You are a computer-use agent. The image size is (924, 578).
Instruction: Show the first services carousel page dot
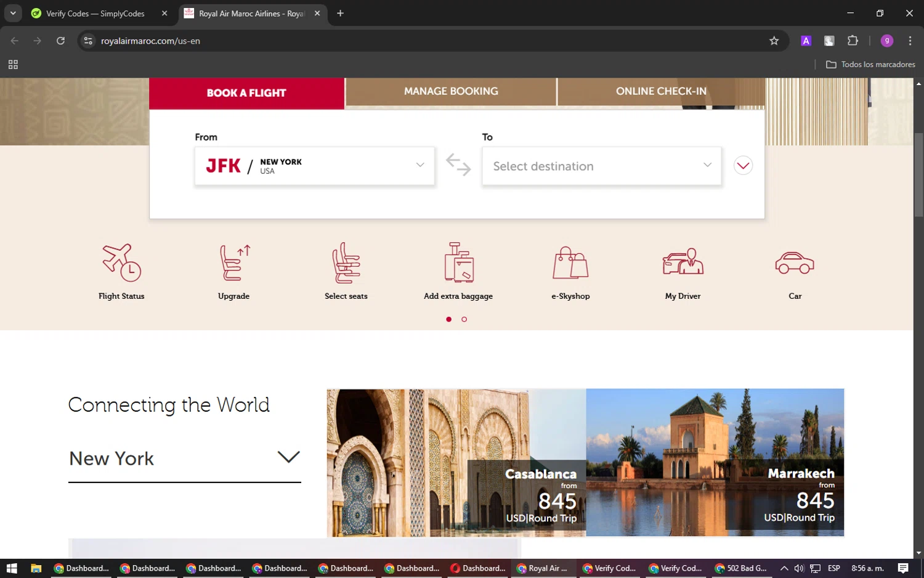[448, 319]
